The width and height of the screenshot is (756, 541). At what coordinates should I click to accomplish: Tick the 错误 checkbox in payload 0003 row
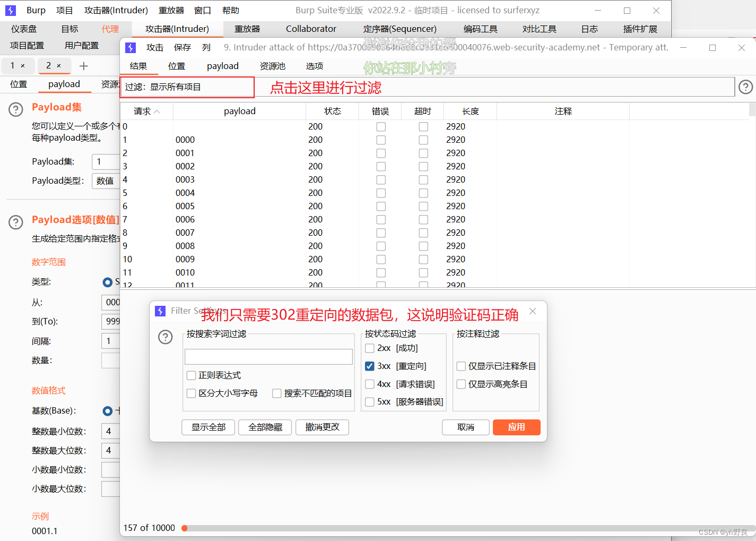click(381, 180)
